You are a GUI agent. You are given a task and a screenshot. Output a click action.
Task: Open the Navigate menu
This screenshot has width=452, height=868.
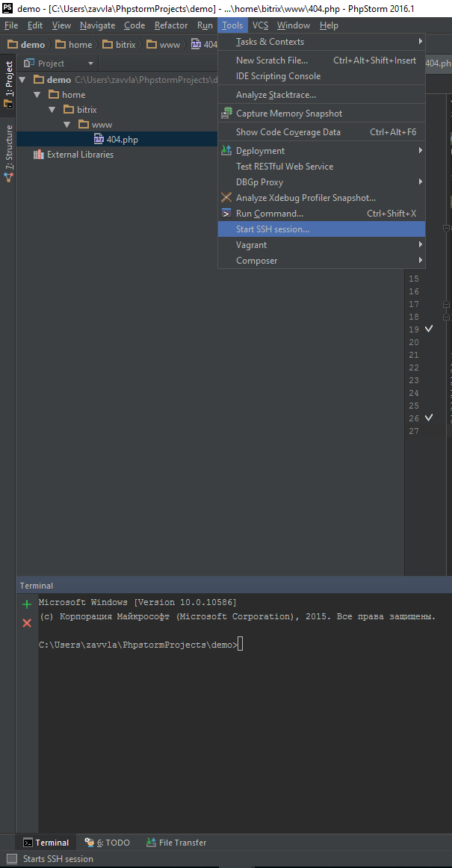coord(97,25)
